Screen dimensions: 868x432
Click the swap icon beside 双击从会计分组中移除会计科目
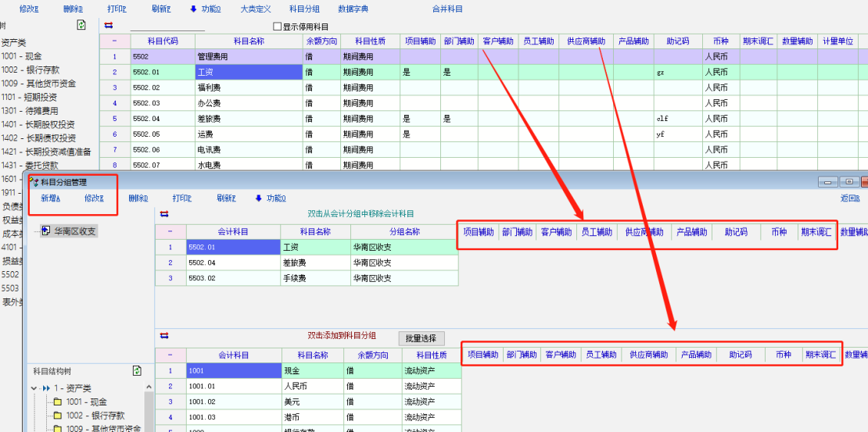164,213
